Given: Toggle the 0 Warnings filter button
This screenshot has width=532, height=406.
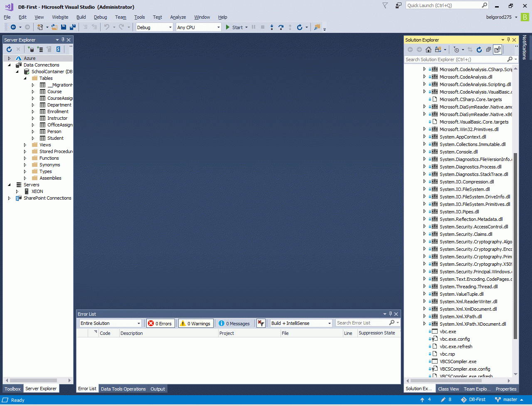Looking at the screenshot, I should click(196, 323).
